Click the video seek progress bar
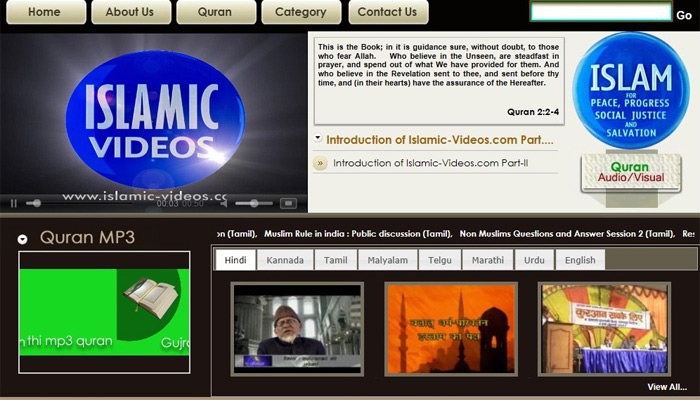 [x=90, y=203]
